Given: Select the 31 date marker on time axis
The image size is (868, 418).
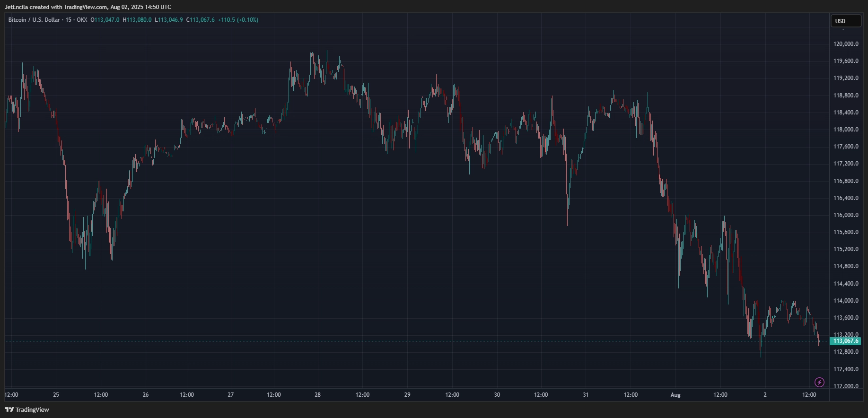Looking at the screenshot, I should tap(586, 395).
